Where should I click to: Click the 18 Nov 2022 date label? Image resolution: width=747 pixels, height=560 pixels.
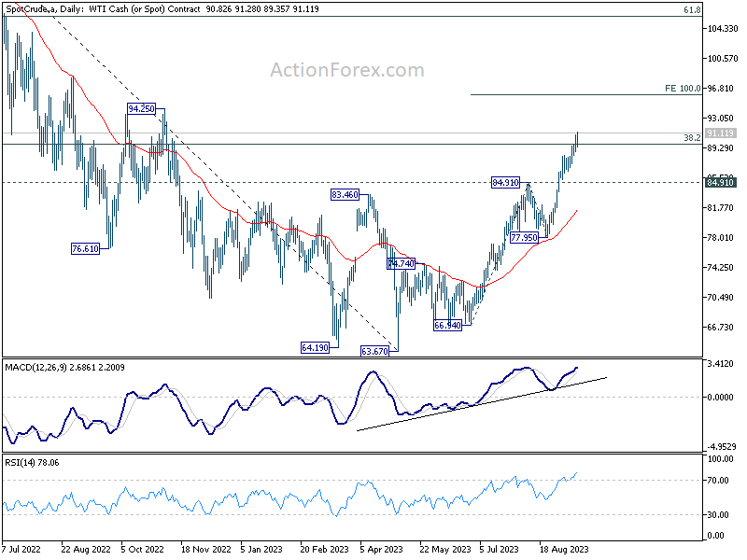(205, 549)
